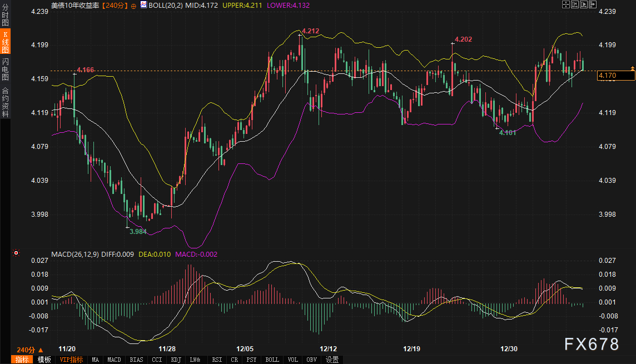Click the red target icon above MACD panel
636x364 pixels.
(x=16, y=253)
